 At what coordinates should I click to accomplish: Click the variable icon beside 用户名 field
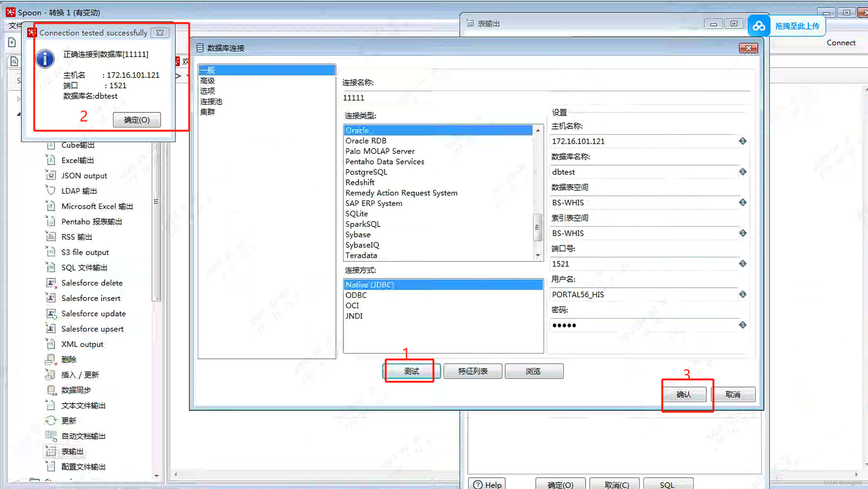pyautogui.click(x=743, y=294)
